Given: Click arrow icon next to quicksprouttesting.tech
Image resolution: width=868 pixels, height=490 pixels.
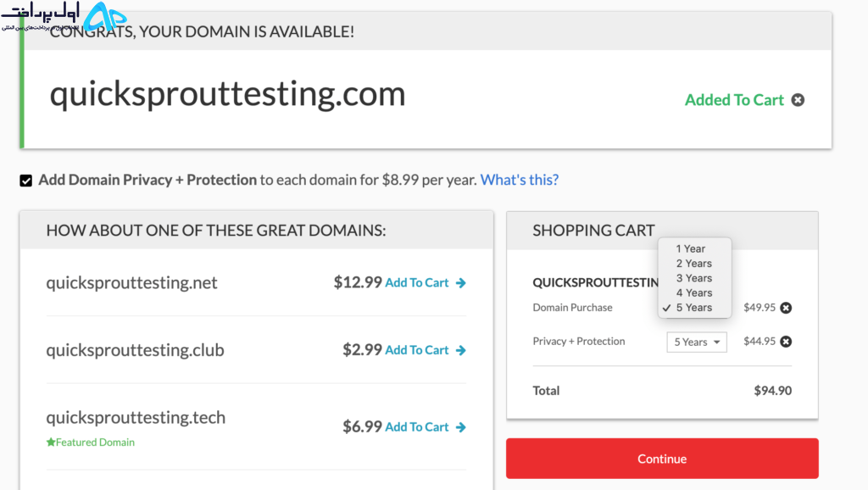Looking at the screenshot, I should pos(460,427).
